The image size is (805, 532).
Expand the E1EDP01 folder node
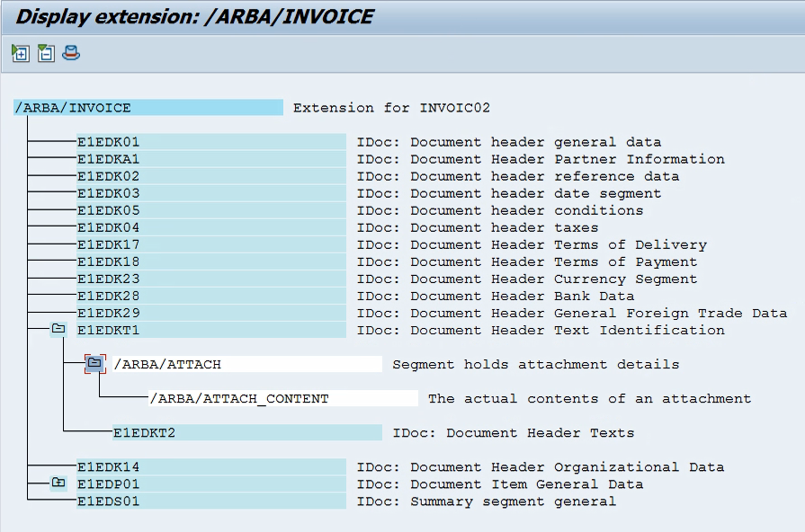(x=58, y=483)
